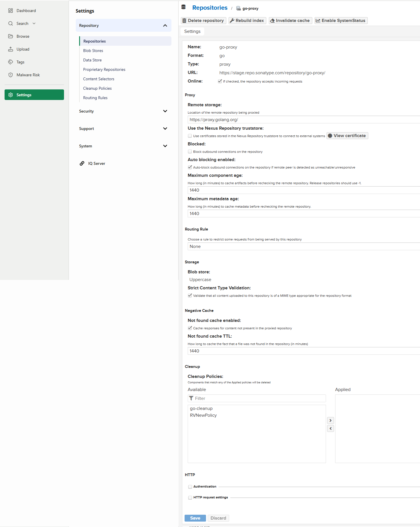
Task: Click the wrench icon on Rebuild index
Action: (x=232, y=21)
